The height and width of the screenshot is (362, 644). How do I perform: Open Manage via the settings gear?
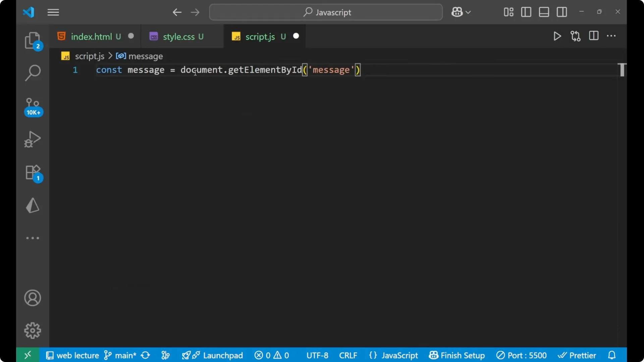coord(33,330)
